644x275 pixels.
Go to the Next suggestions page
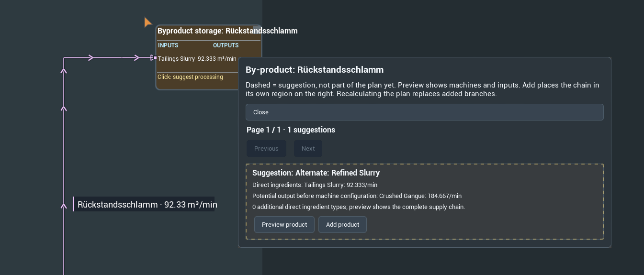click(x=308, y=148)
